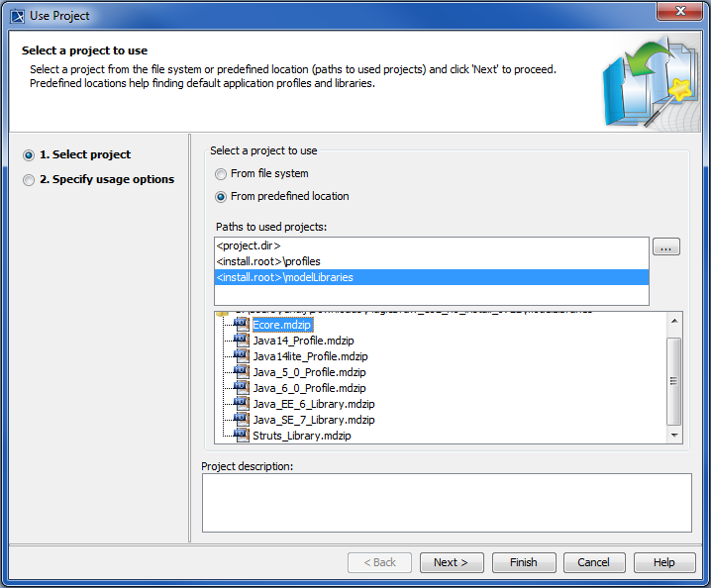Click the disabled < Back button

(x=379, y=562)
